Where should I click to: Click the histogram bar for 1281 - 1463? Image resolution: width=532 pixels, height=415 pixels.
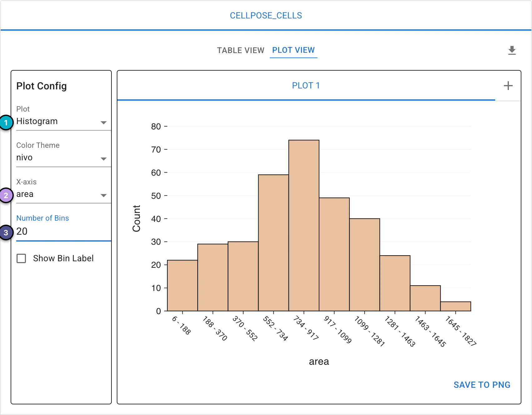395,283
